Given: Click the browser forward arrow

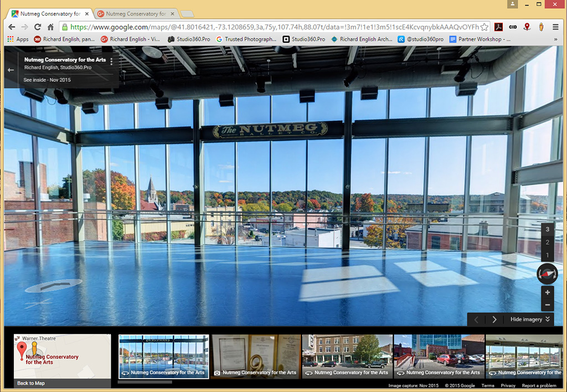Looking at the screenshot, I should 24,27.
